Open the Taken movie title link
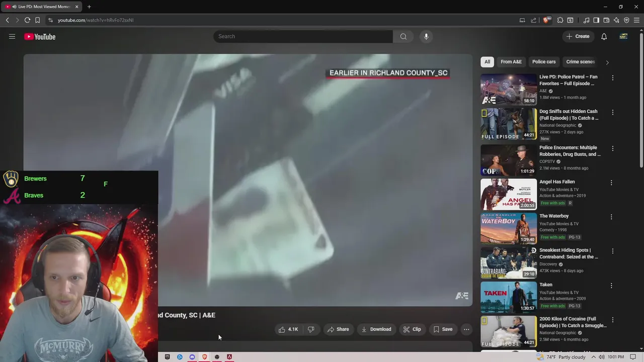Viewport: 644px width, 362px height. 546,285
